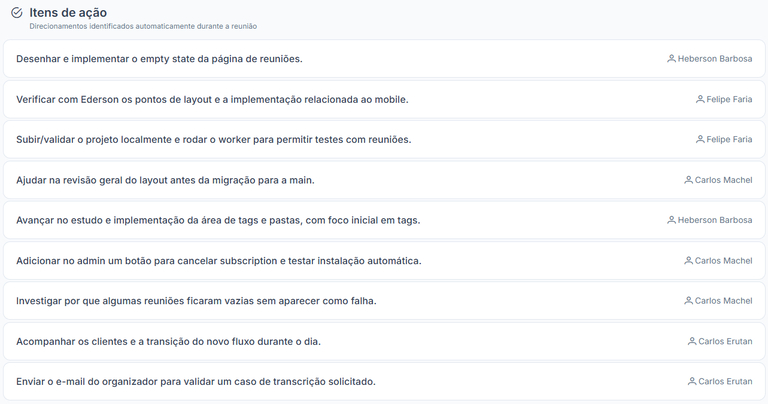Click Carlos Machel on the Ajudar na revisão row

coord(723,180)
